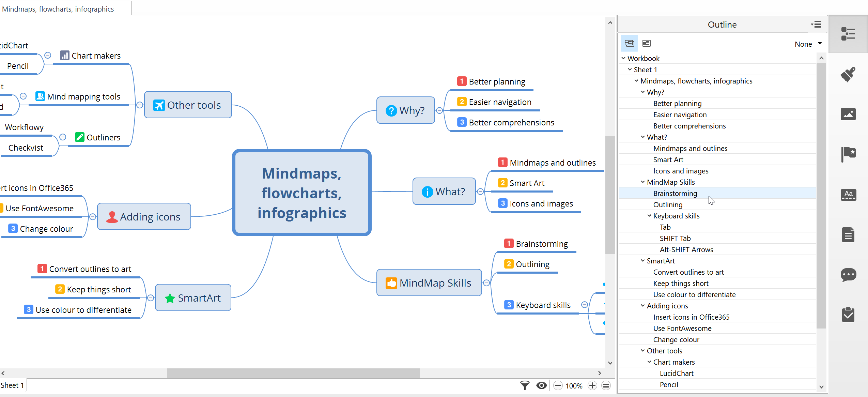Collapse the Workbook node in outline
This screenshot has height=397, width=868.
(x=623, y=58)
